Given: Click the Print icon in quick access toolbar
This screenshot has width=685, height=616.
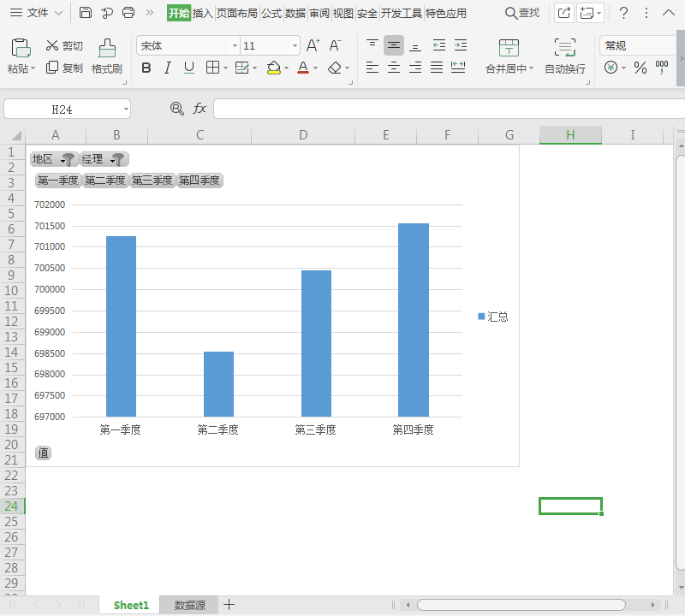Looking at the screenshot, I should (x=128, y=13).
